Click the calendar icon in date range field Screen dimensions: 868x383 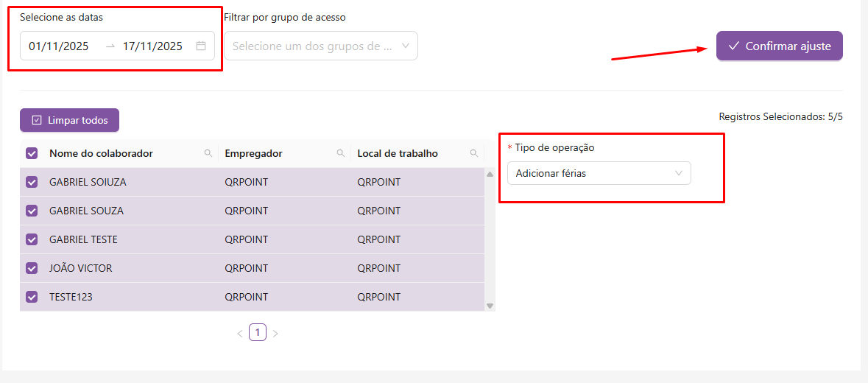point(201,46)
